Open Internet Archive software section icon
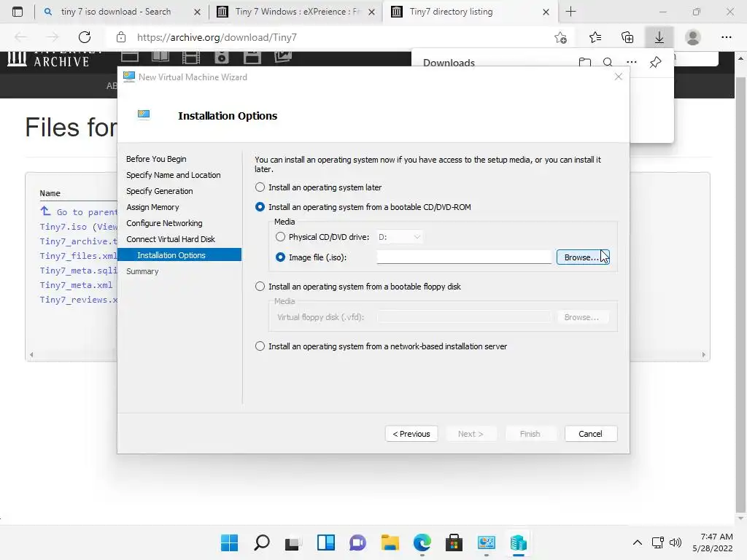Screen dimensions: 747x560 [x=252, y=58]
